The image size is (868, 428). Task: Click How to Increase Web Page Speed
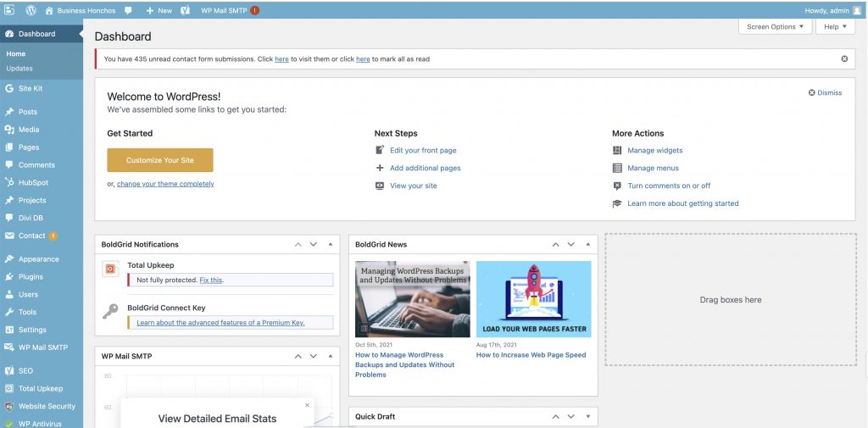[531, 355]
